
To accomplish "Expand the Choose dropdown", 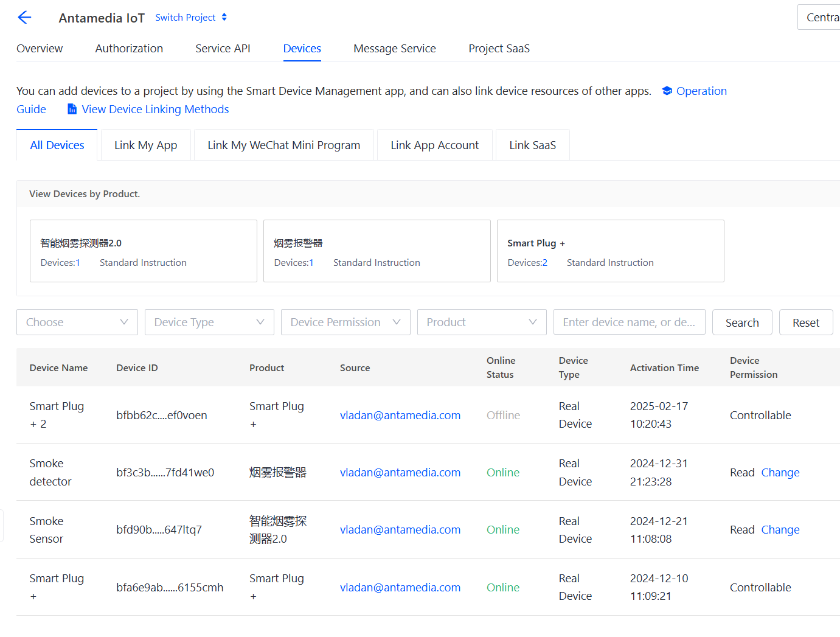I will [77, 322].
